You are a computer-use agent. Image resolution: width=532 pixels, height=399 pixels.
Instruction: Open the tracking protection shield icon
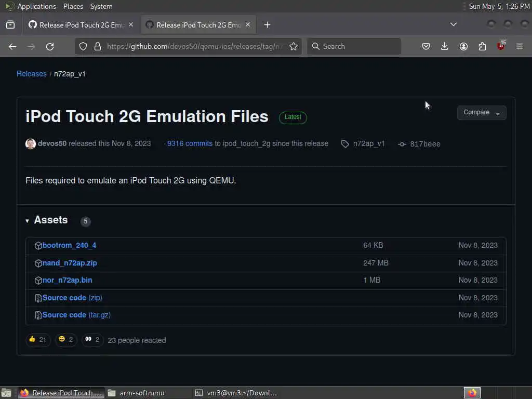pos(83,46)
